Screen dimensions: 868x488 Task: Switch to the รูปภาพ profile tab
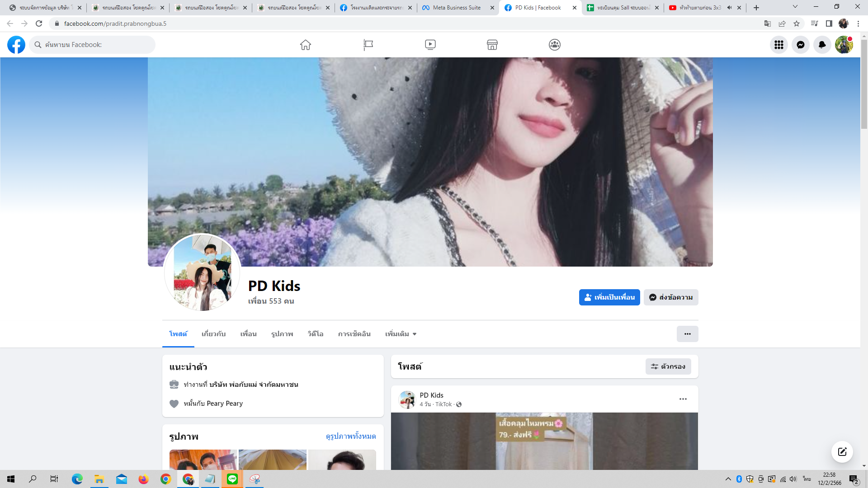click(282, 334)
